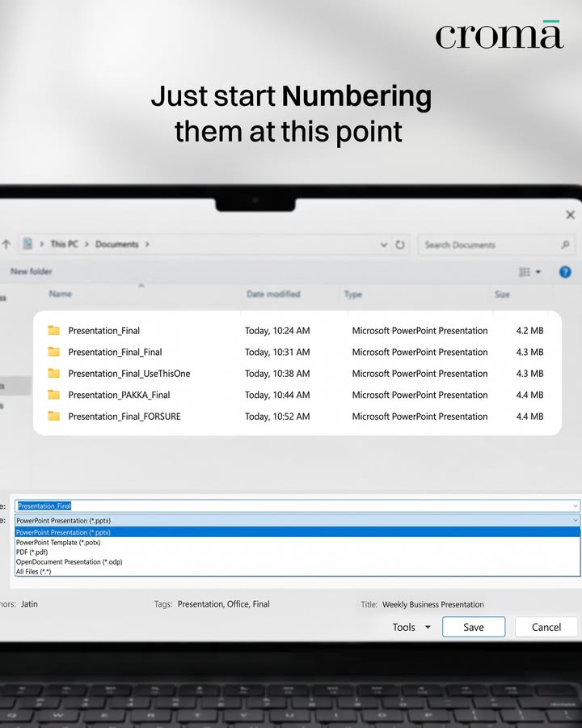582x728 pixels.
Task: Sort files by Date modified column
Action: click(273, 294)
